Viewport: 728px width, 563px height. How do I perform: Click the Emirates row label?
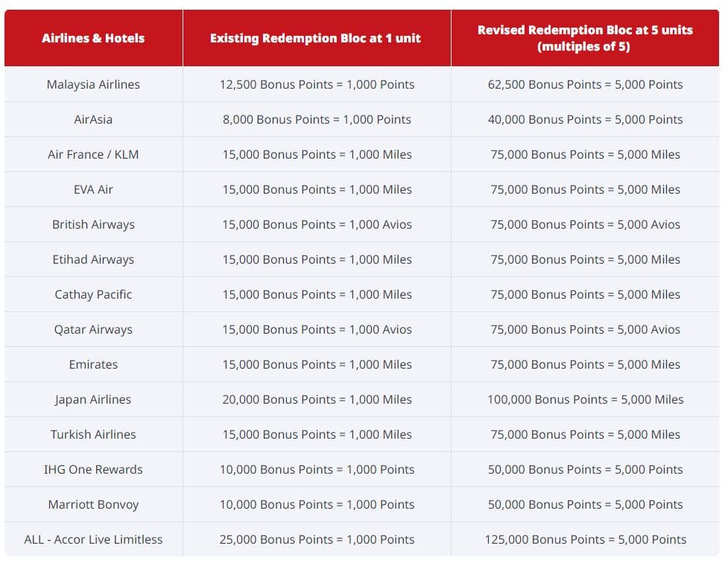point(92,364)
